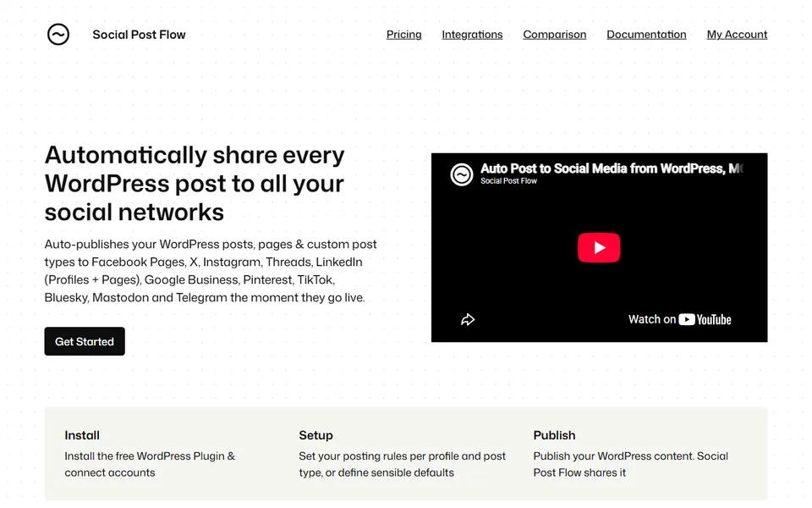
Task: Click the Get Started button
Action: coord(85,341)
